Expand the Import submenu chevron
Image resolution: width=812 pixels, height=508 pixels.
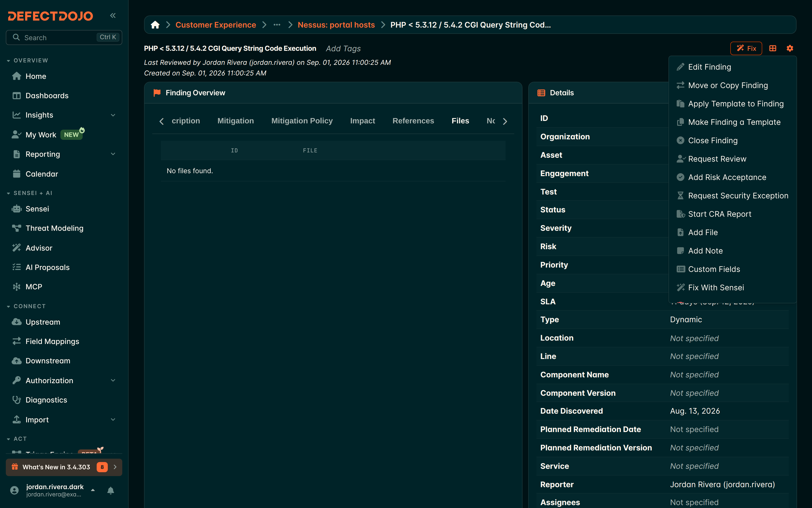click(x=113, y=420)
